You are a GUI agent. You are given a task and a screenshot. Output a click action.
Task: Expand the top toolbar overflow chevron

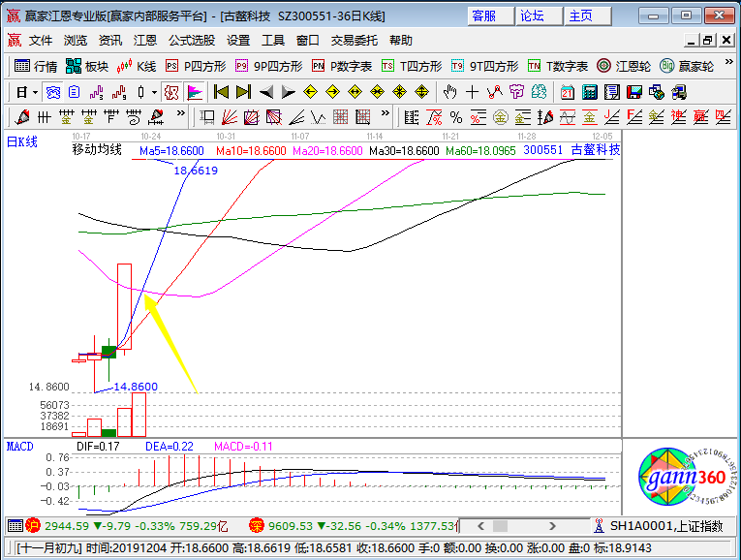[728, 62]
